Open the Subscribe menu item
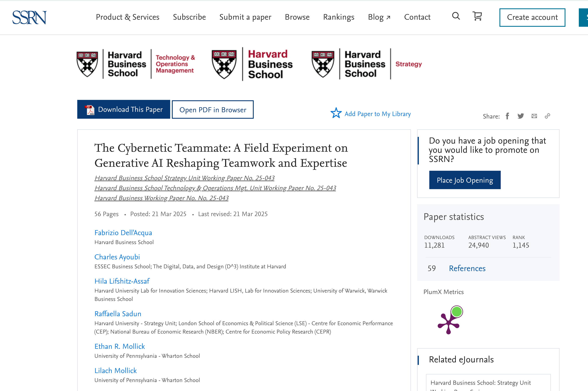The height and width of the screenshot is (391, 588). (189, 17)
